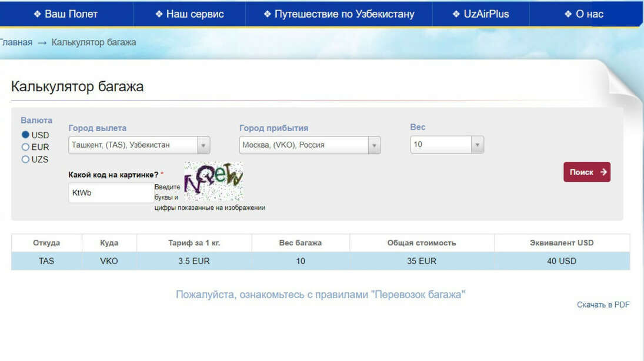Image resolution: width=644 pixels, height=361 pixels.
Task: Expand the arrival city dropdown arrow
Action: pos(374,145)
